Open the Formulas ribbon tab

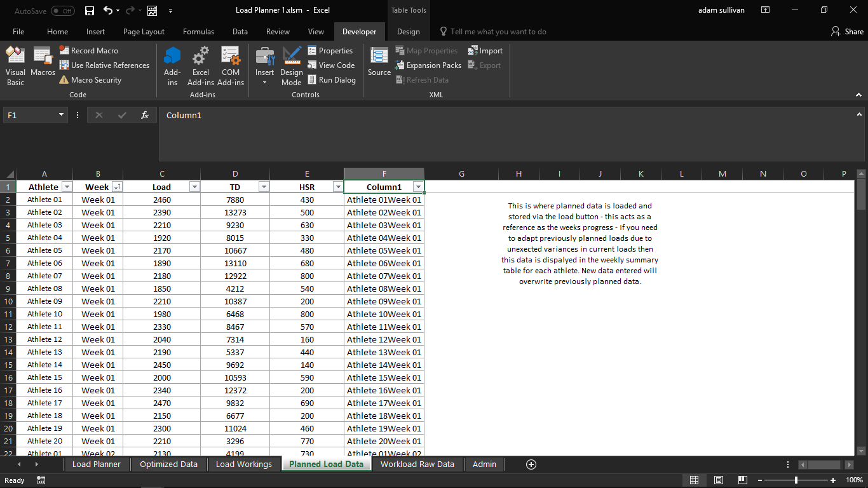coord(198,31)
